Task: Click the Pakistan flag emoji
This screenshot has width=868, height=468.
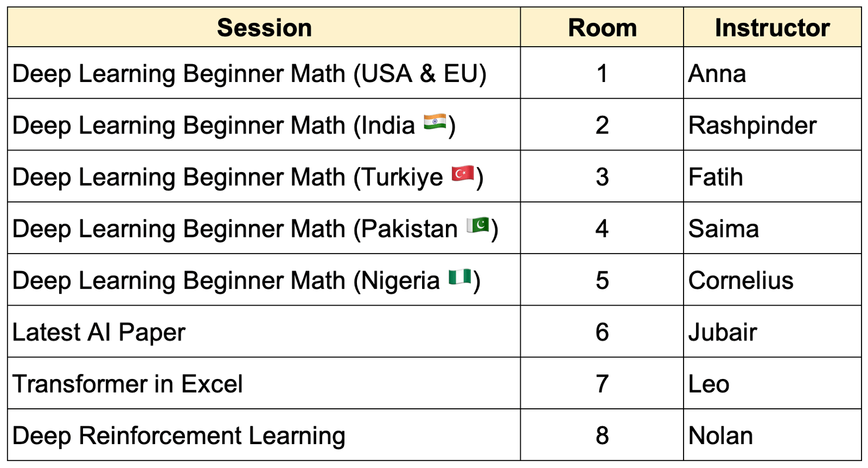Action: (x=478, y=225)
